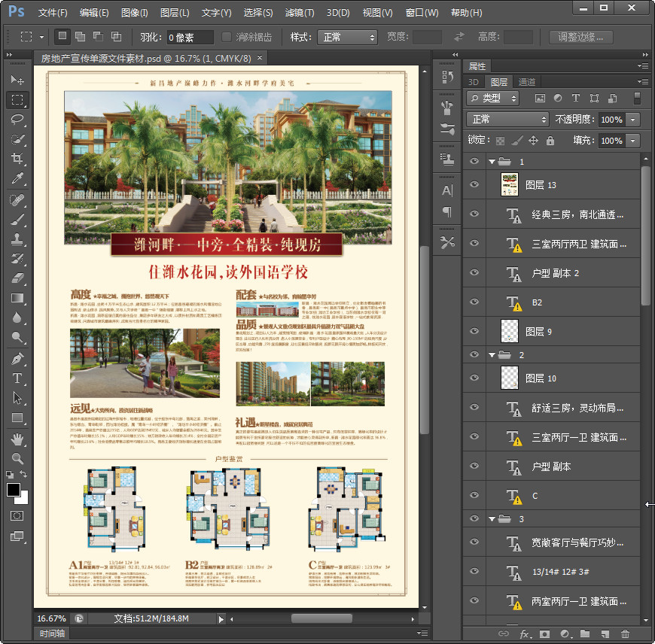Click the delete layer trash icon

(x=624, y=634)
